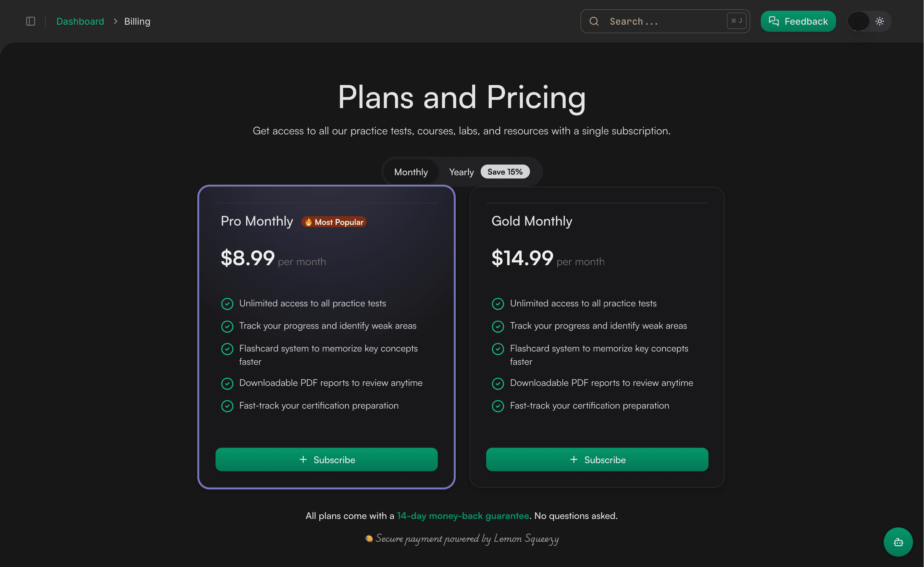Toggle the sidebar panel icon

(x=31, y=21)
